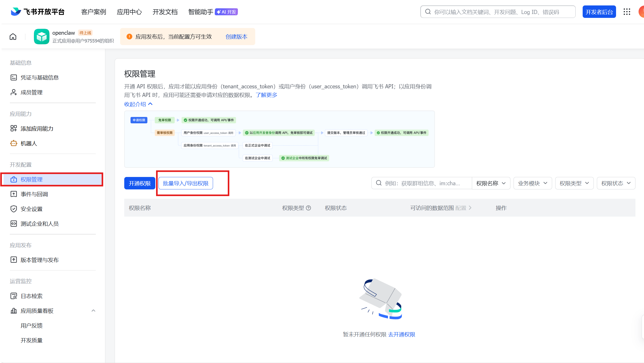The height and width of the screenshot is (363, 644).
Task: Select 事件与回调 in sidebar
Action: 34,194
